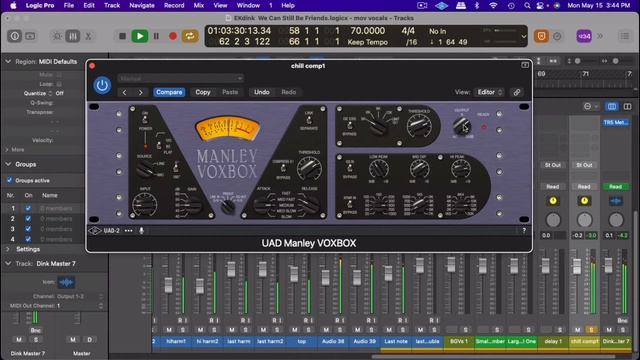Click the Copy button in plug-in header
Viewport: 640px width, 360px height.
[x=203, y=92]
